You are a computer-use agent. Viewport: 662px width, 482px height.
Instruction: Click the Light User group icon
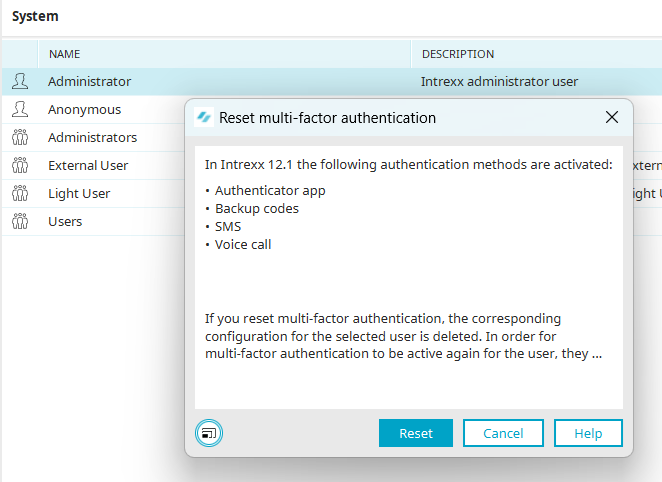click(20, 193)
